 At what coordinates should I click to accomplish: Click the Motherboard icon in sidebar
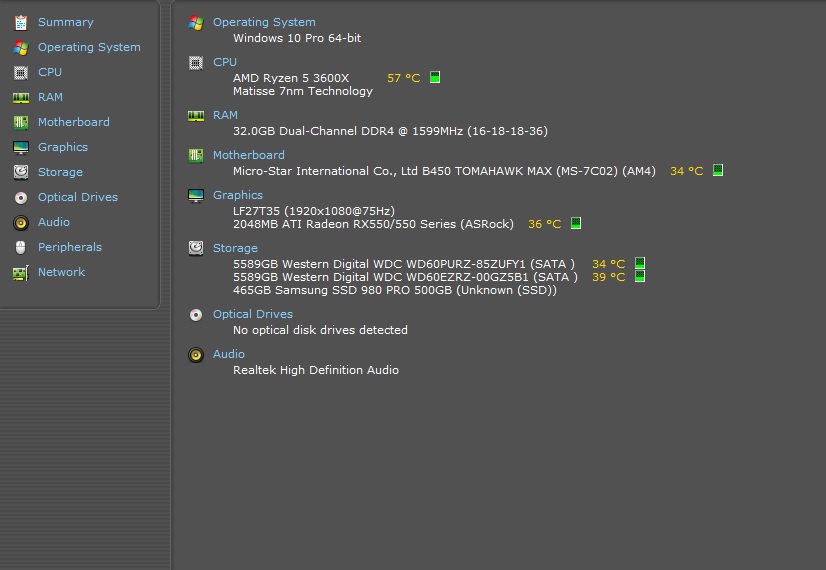click(21, 123)
